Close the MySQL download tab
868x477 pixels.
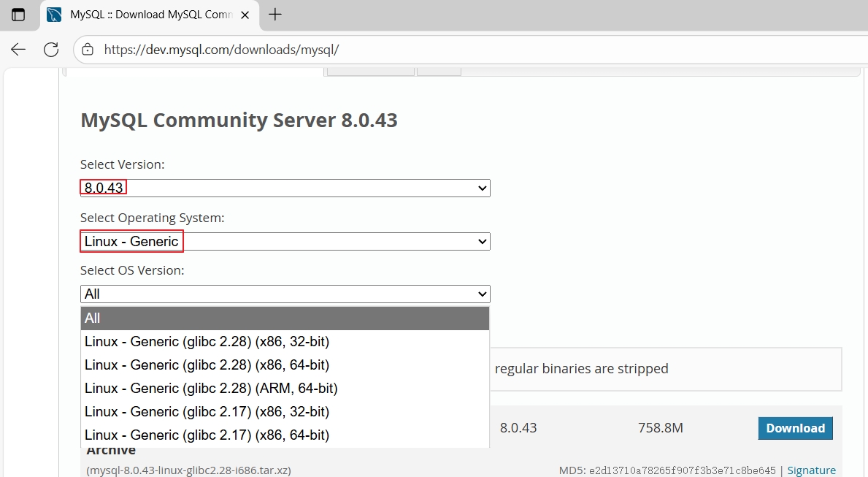point(245,15)
